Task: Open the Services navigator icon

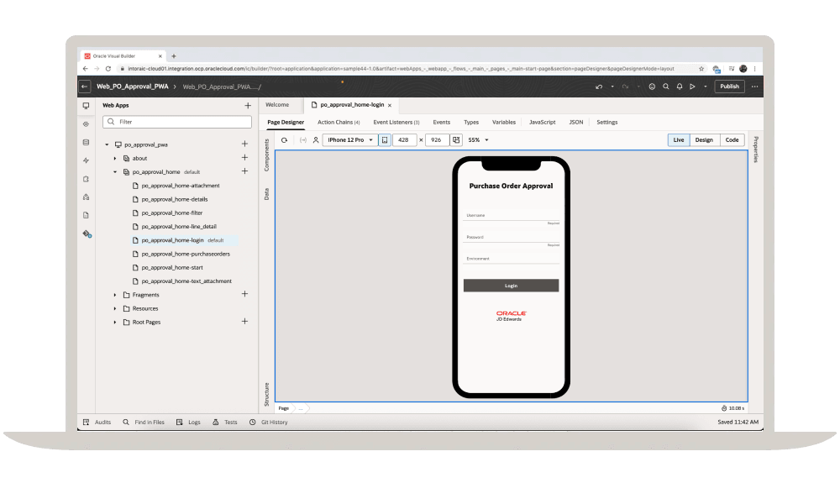Action: point(87,124)
